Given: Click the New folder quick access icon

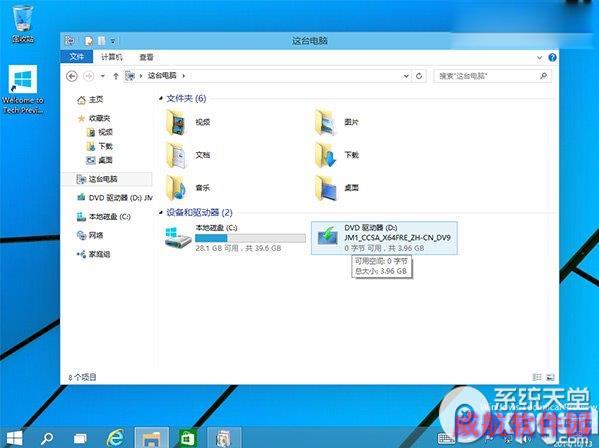Looking at the screenshot, I should point(101,40).
